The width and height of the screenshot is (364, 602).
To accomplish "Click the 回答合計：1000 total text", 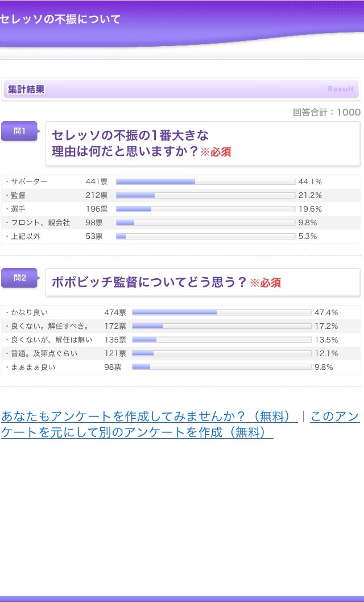I will click(326, 112).
